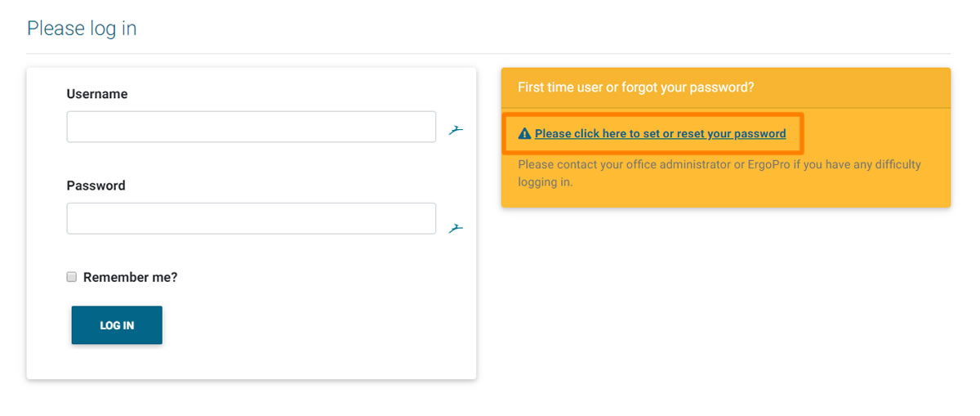Click the horizontal divider under the page heading
The width and height of the screenshot is (980, 416).
pos(488,53)
